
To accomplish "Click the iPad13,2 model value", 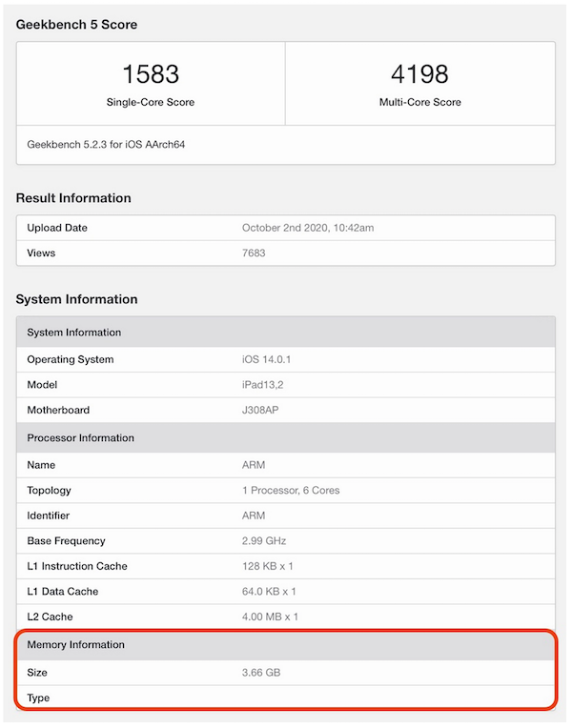I will point(264,385).
